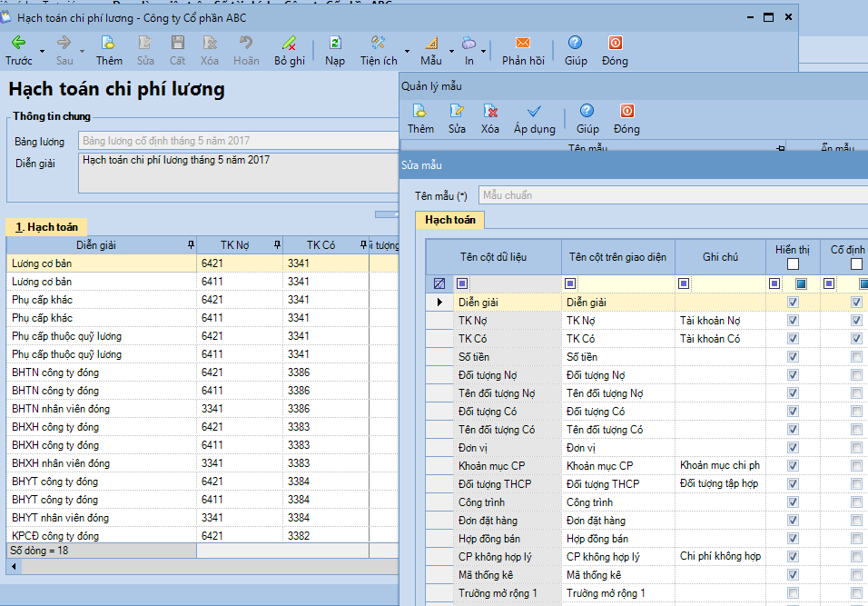Click Tên mẫu column header in Quản lý mẫu
This screenshot has width=868, height=606.
(587, 147)
